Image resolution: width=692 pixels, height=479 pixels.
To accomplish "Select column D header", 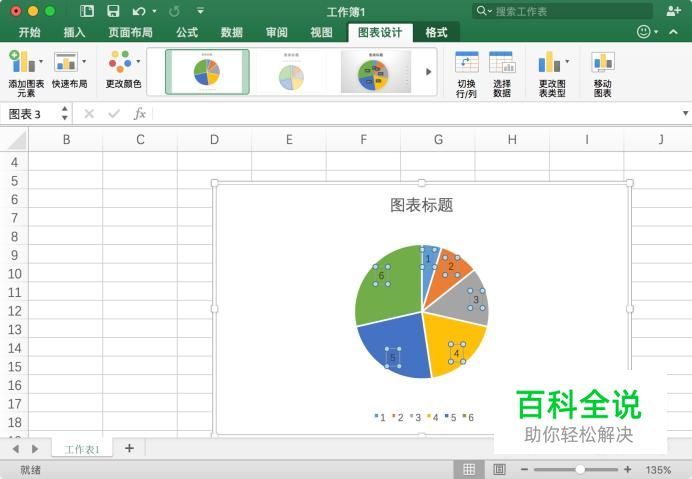I will pyautogui.click(x=214, y=140).
